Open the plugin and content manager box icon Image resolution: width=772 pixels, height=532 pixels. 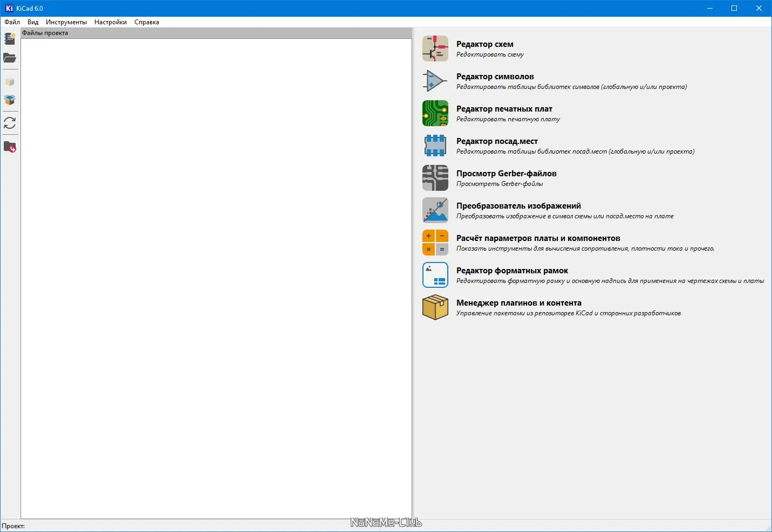435,307
